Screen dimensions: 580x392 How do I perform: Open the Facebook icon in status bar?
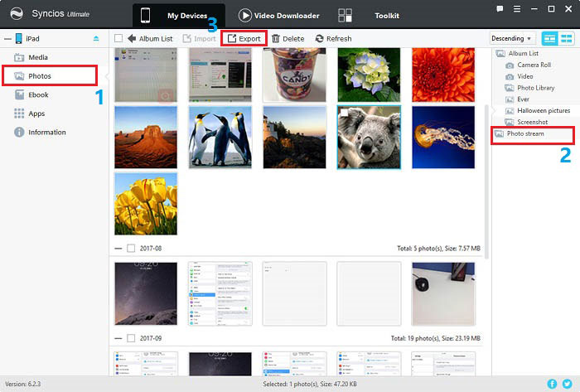pyautogui.click(x=552, y=385)
